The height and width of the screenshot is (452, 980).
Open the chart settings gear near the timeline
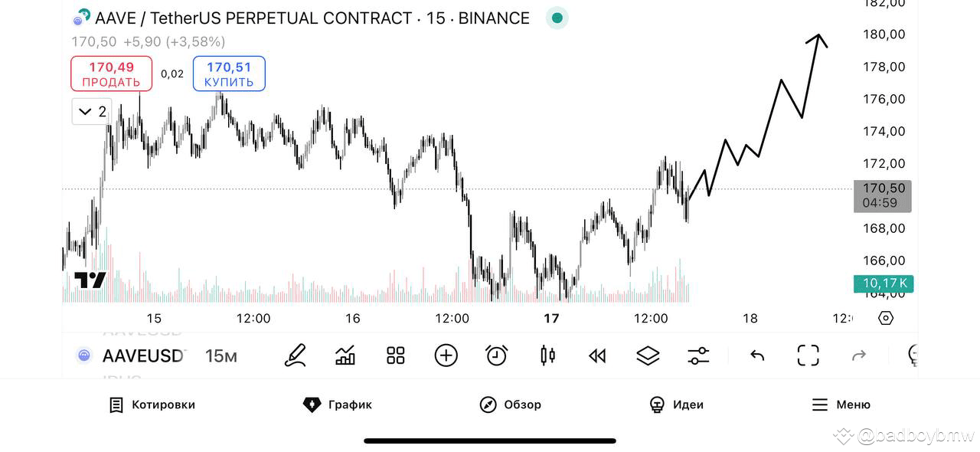click(885, 317)
